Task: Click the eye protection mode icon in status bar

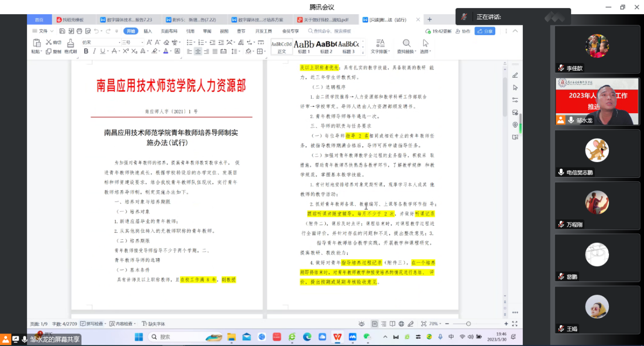Action: 361,324
